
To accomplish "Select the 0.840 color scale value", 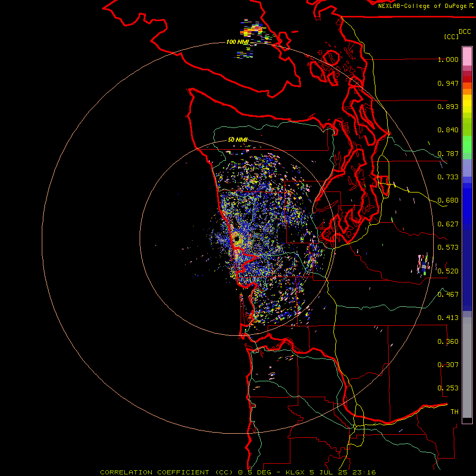I will [448, 130].
